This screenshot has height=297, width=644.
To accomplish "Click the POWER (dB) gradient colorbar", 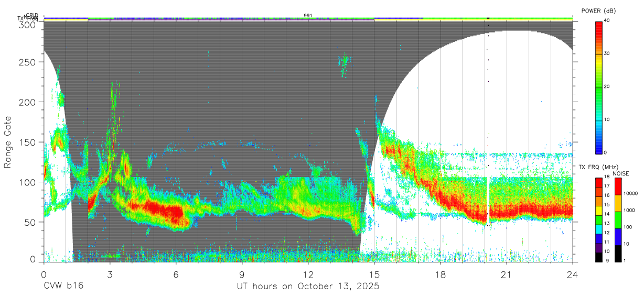I will (x=599, y=87).
